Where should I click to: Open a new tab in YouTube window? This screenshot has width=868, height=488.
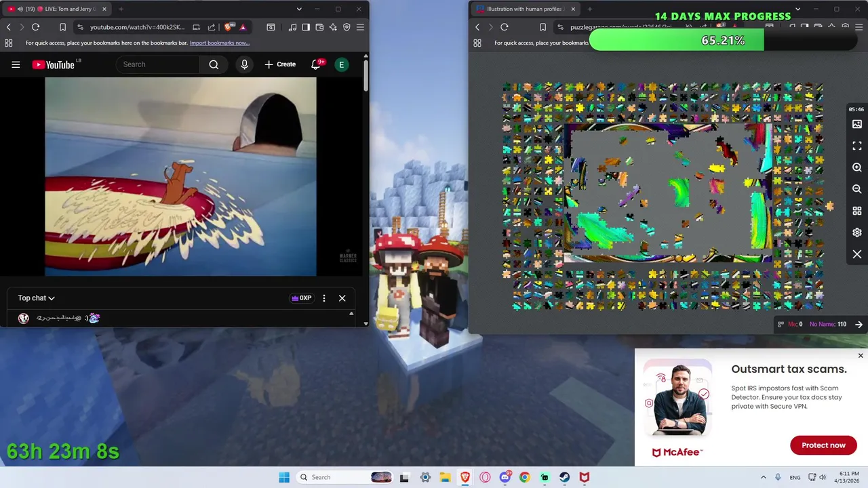121,9
